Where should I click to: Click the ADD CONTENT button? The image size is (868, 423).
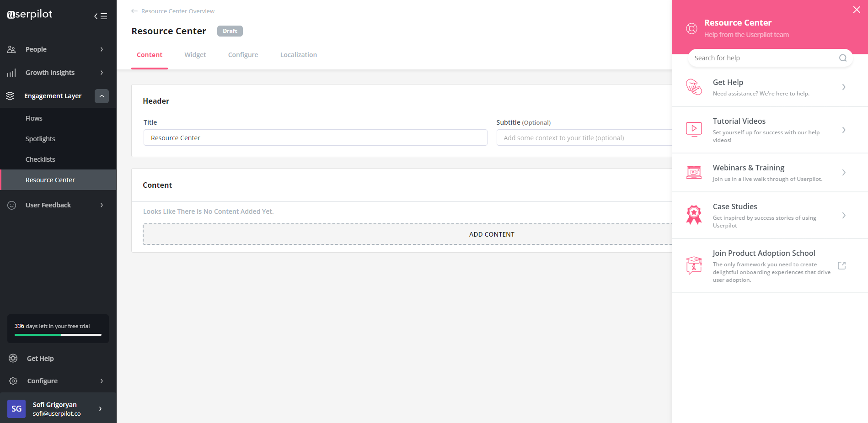click(x=492, y=233)
